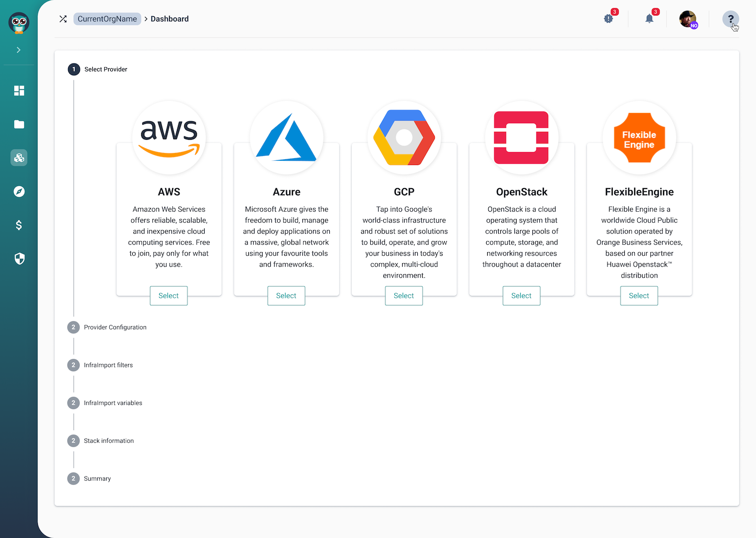This screenshot has width=756, height=538.
Task: Select the AWS provider
Action: click(x=169, y=296)
